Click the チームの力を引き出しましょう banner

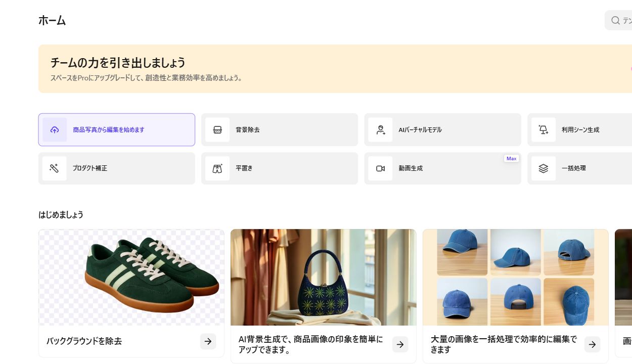[335, 69]
